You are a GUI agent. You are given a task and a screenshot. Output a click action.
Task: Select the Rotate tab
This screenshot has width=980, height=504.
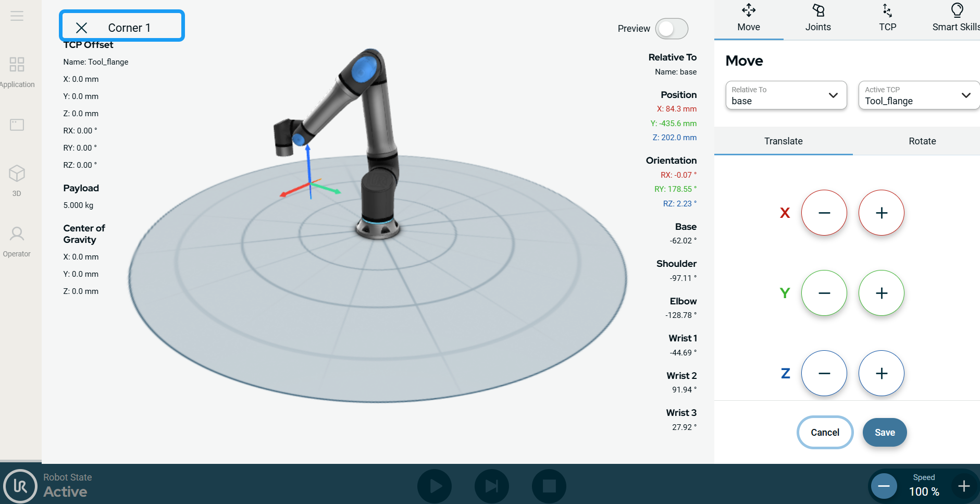[922, 141]
